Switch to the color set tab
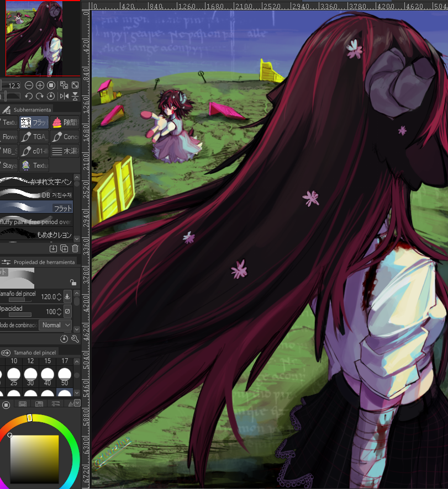 point(39,404)
